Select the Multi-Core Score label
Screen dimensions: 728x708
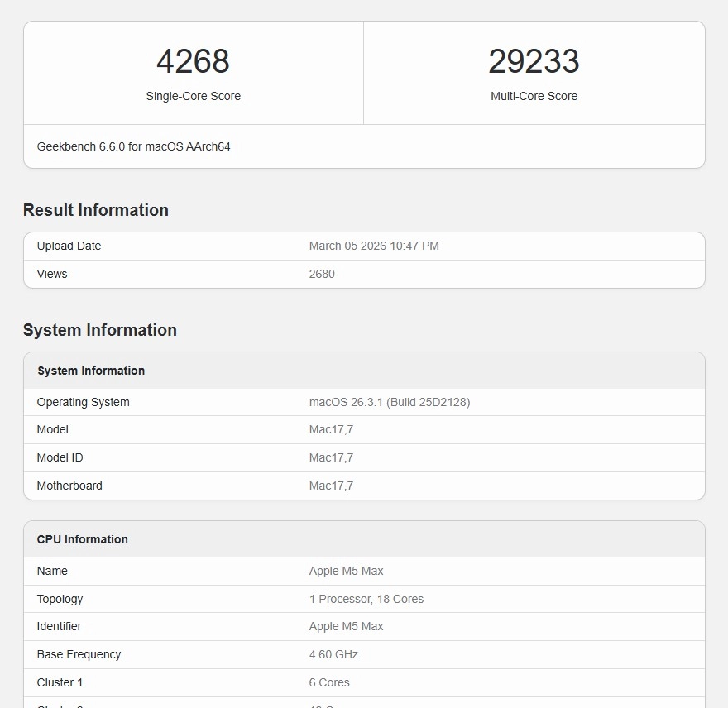[x=534, y=96]
